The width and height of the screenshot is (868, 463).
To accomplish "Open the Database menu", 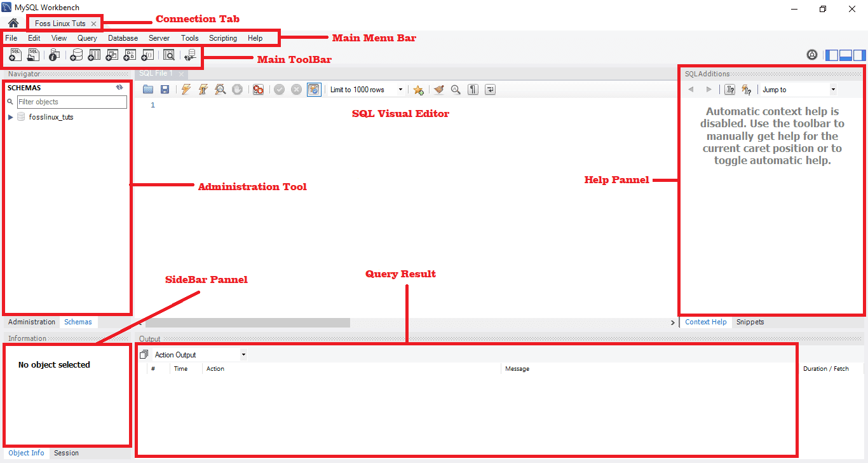I will pos(123,38).
